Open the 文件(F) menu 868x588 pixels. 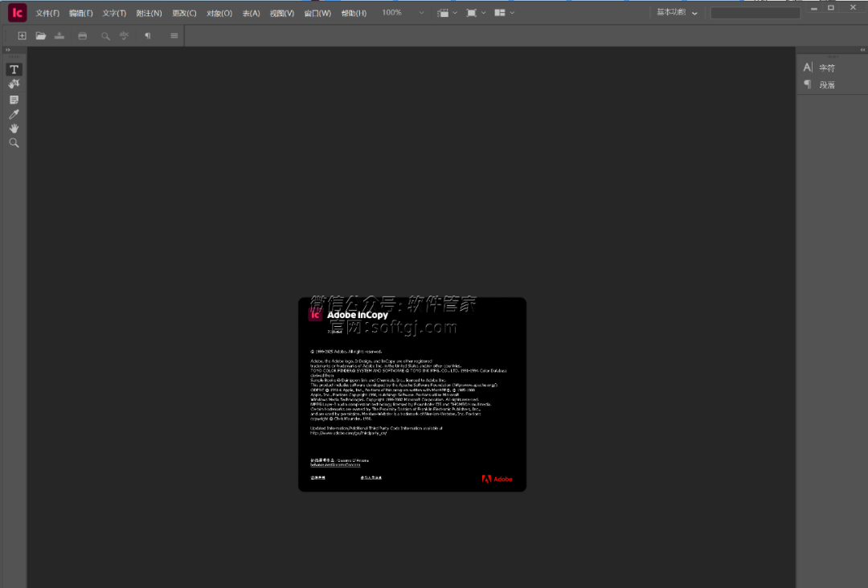point(47,14)
